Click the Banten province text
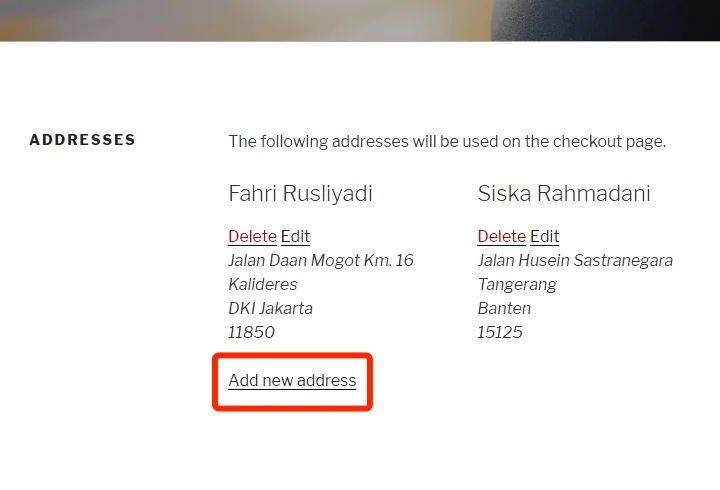This screenshot has height=490, width=720. (x=504, y=308)
